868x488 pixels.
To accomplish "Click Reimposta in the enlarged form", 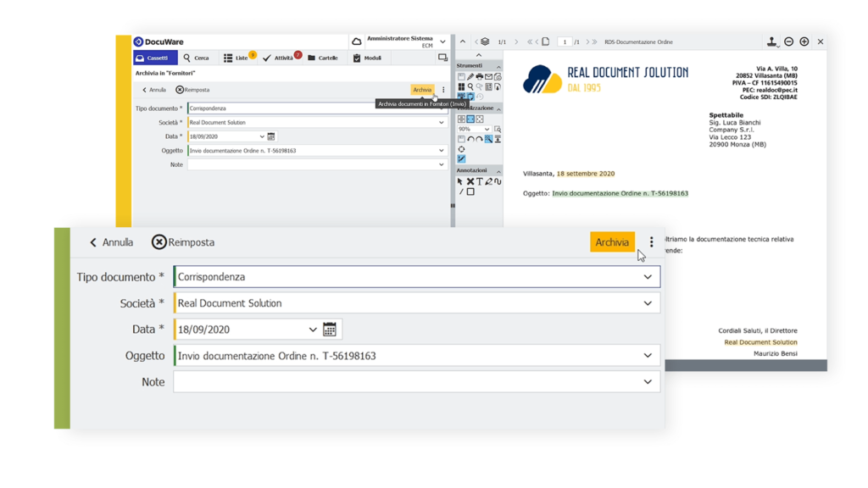I will tap(183, 242).
